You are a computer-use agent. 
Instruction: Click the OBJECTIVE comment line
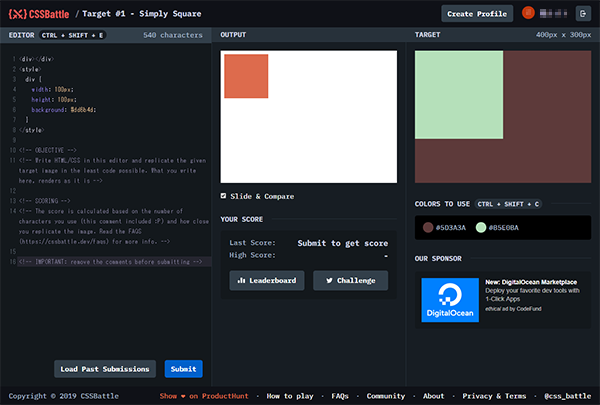tap(48, 150)
